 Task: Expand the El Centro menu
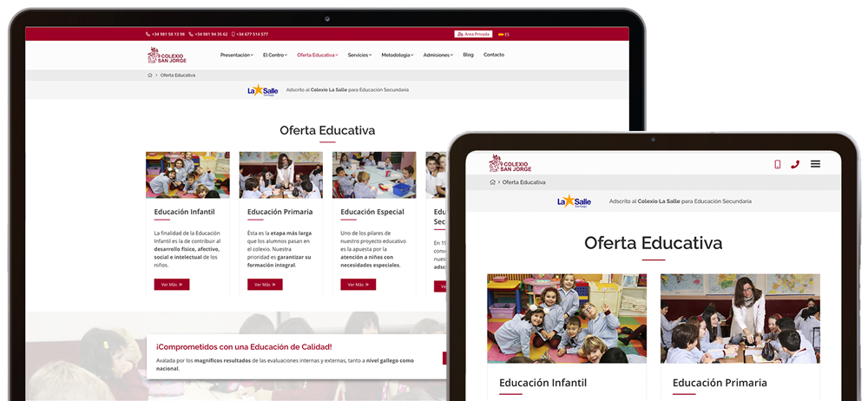pos(275,56)
